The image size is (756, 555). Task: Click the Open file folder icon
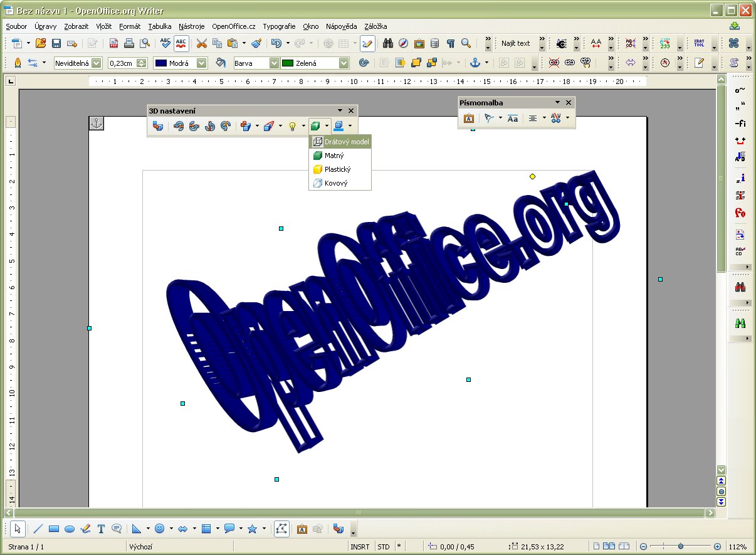click(41, 43)
